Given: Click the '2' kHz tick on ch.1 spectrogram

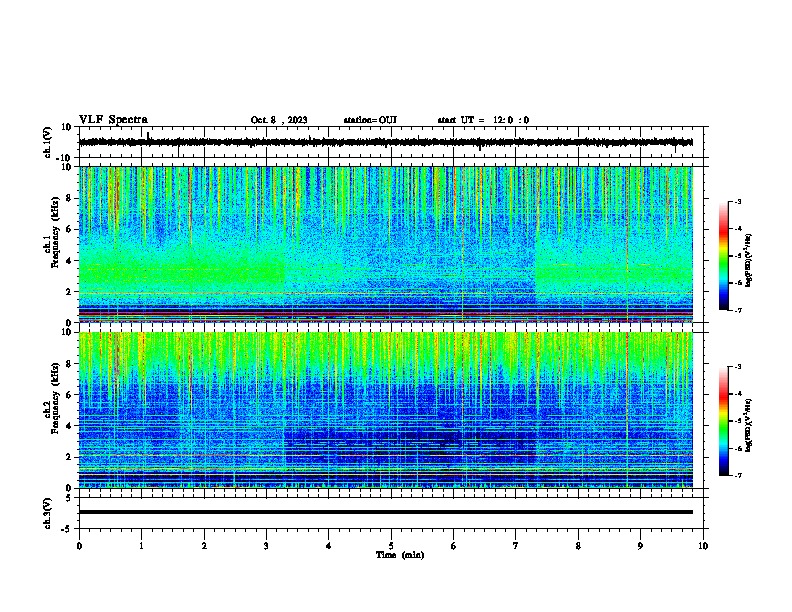Looking at the screenshot, I should pyautogui.click(x=71, y=291).
